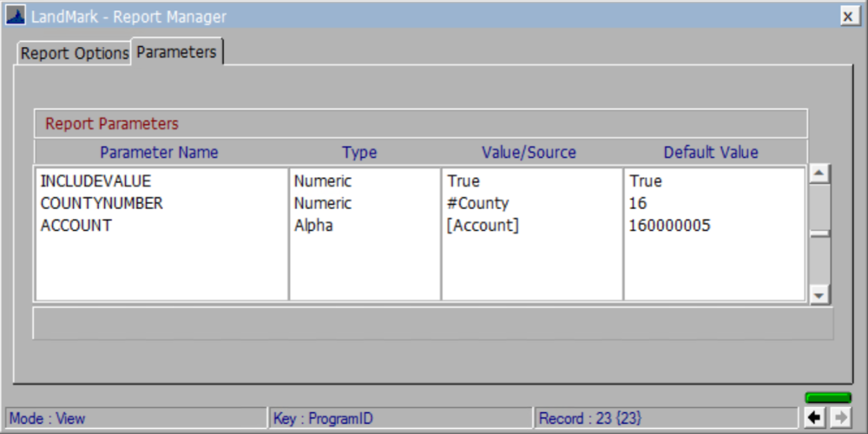The height and width of the screenshot is (434, 868).
Task: Go to previous record with left arrow
Action: (815, 418)
